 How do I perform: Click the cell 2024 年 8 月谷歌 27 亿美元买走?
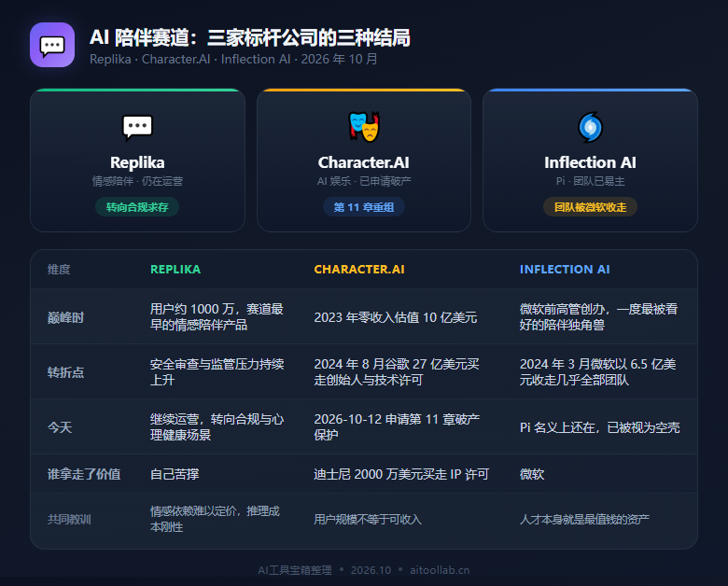(397, 372)
